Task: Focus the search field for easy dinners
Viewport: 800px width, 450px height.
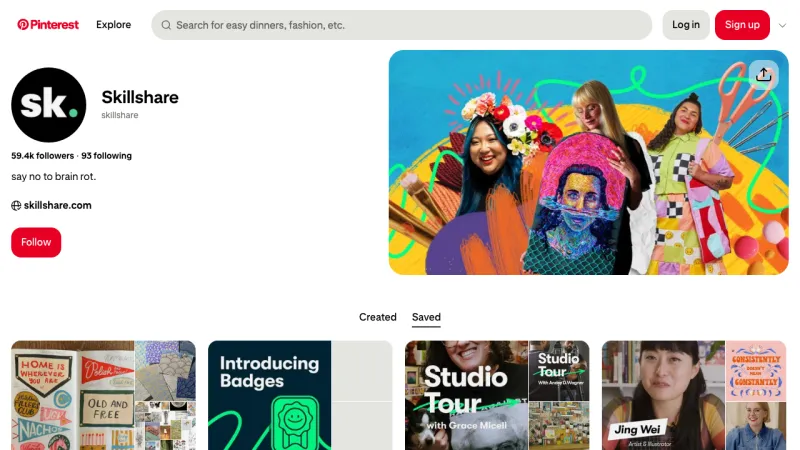Action: (x=402, y=25)
